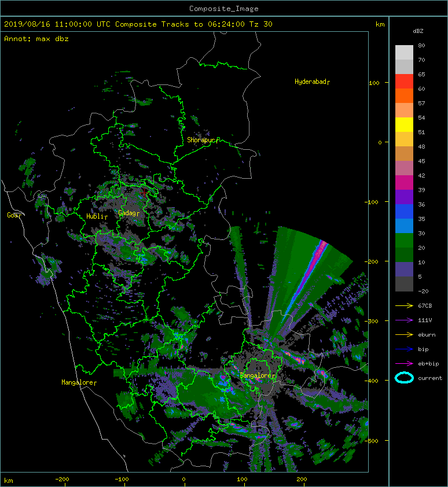Click the '200' tick on horizontal axis
The image size is (448, 487).
(x=302, y=479)
